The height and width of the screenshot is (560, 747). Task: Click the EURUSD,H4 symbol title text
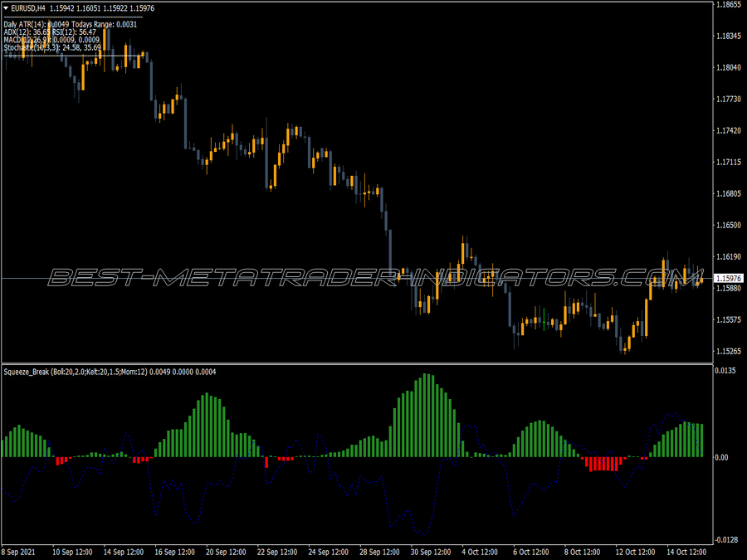pyautogui.click(x=28, y=8)
